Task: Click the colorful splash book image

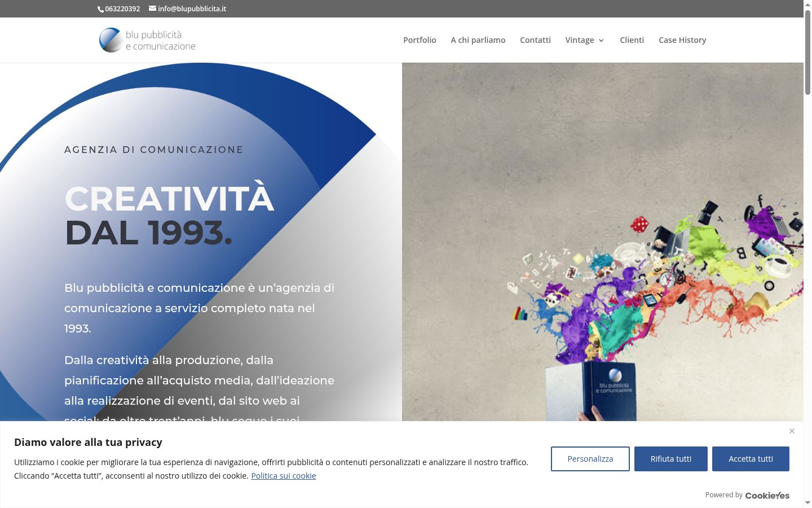Action: 602,242
